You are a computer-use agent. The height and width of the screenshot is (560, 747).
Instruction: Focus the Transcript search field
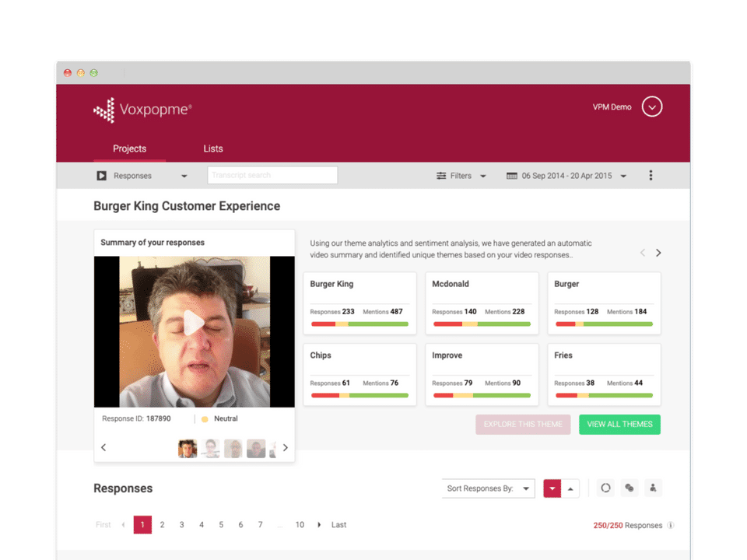pos(272,175)
